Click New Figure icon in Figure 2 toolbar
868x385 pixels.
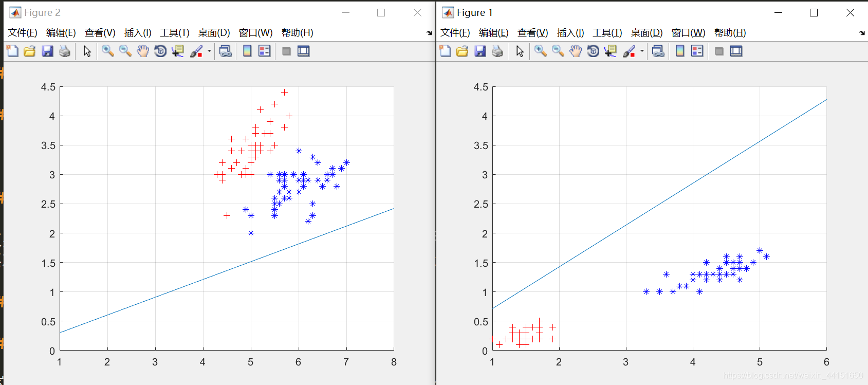click(x=12, y=51)
